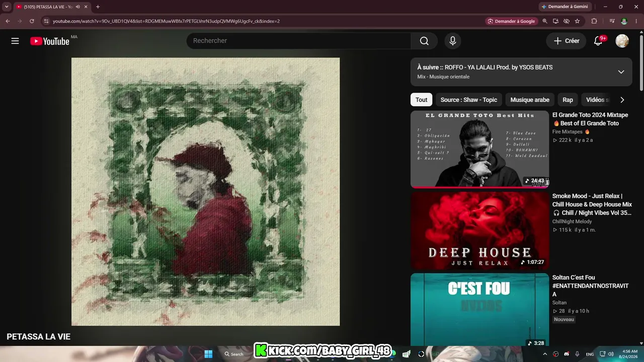Open the YouTube guide hamburger menu

click(15, 41)
